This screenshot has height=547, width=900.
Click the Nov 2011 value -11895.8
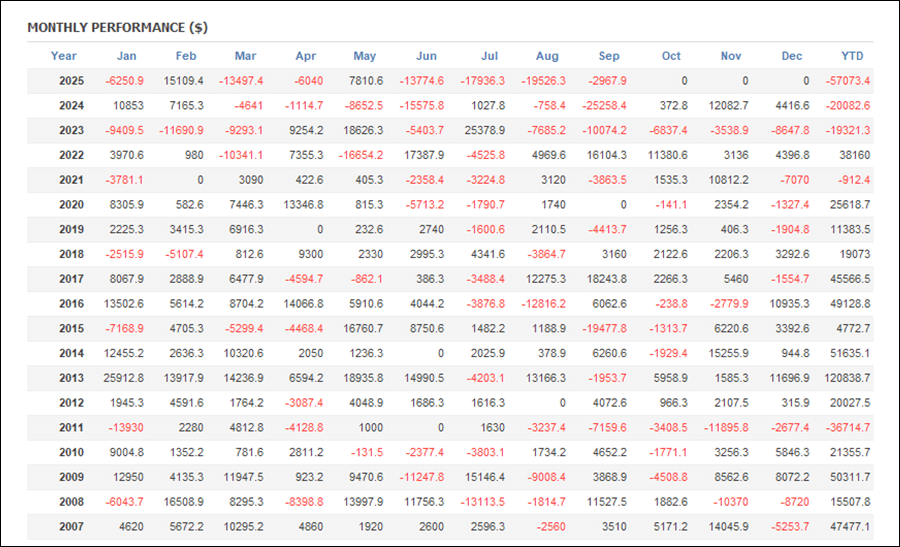[x=725, y=427]
